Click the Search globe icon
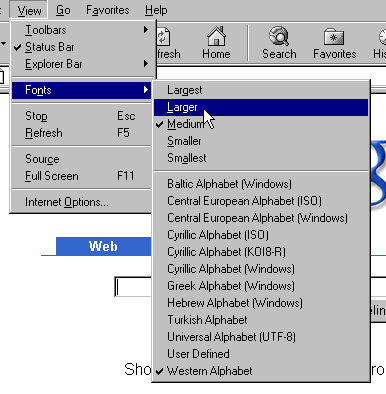The height and width of the screenshot is (394, 386). pos(279,36)
